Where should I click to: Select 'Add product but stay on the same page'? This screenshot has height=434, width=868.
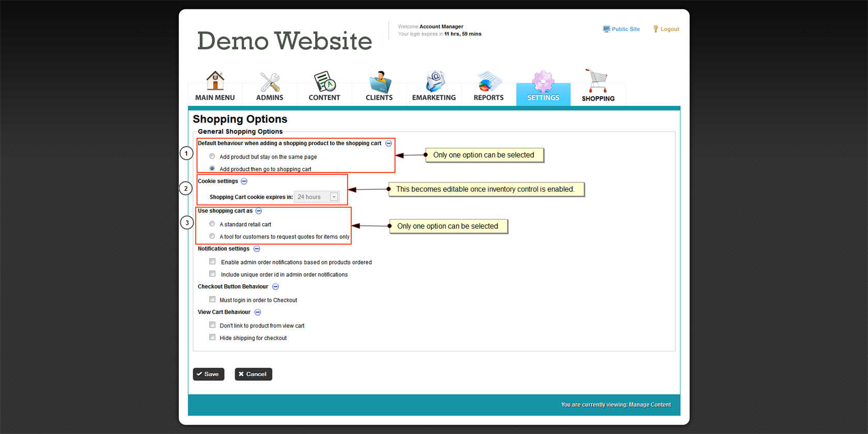(x=212, y=157)
